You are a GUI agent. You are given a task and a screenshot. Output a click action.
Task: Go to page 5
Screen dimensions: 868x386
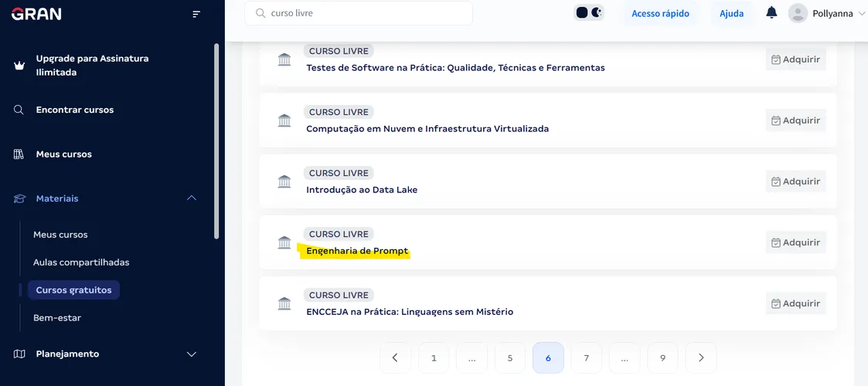click(510, 357)
